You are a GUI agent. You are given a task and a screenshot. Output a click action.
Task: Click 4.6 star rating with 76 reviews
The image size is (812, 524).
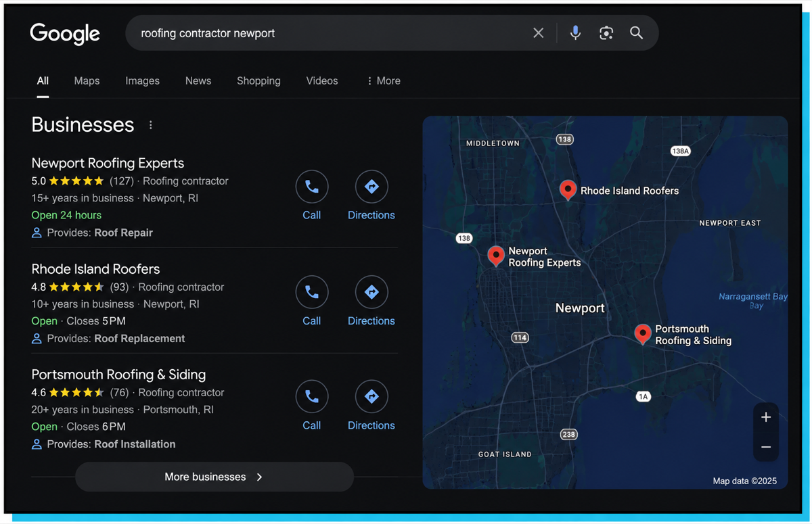click(x=80, y=392)
